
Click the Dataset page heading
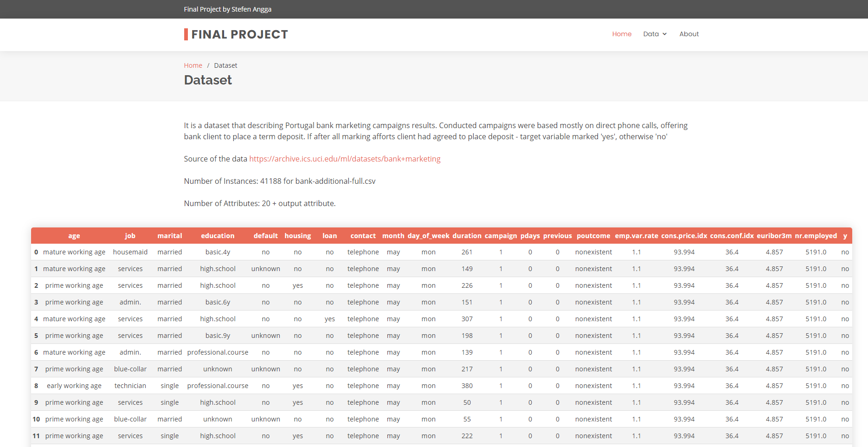pos(208,80)
